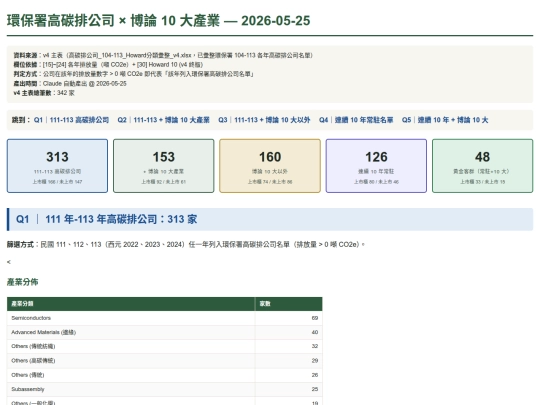Select the Subassembly row label
The height and width of the screenshot is (405, 540).
(x=28, y=389)
